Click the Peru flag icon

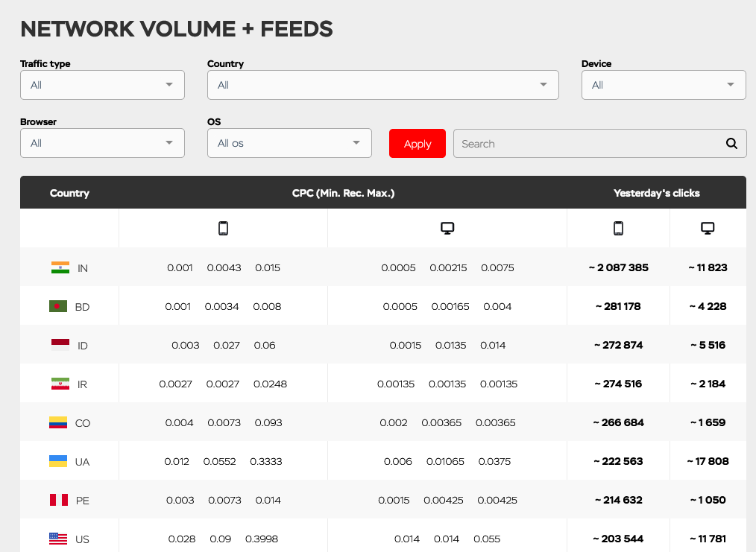[x=59, y=500]
